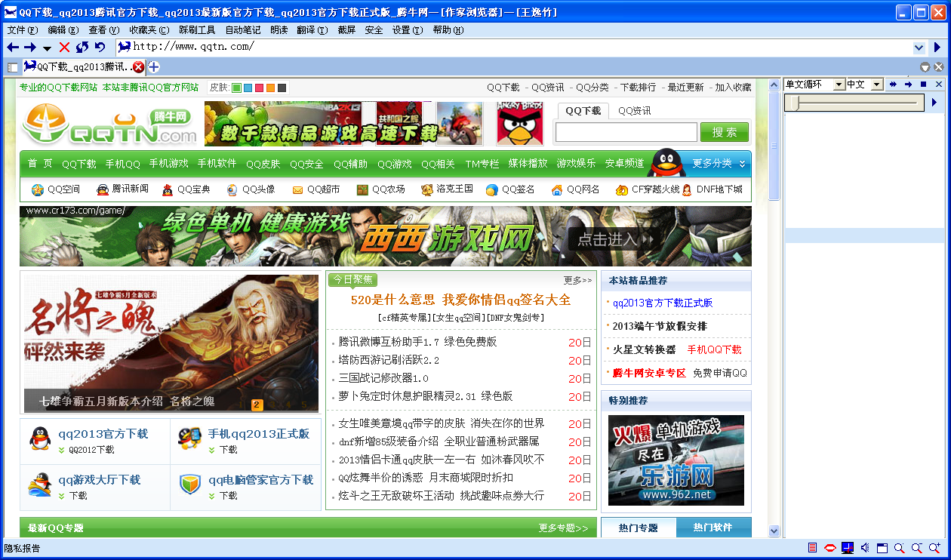Stop page loading with red X
The width and height of the screenshot is (951, 560).
point(64,47)
